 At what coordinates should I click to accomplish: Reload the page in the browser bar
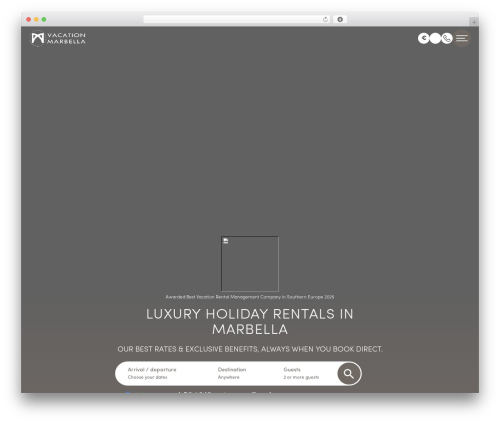pos(325,19)
